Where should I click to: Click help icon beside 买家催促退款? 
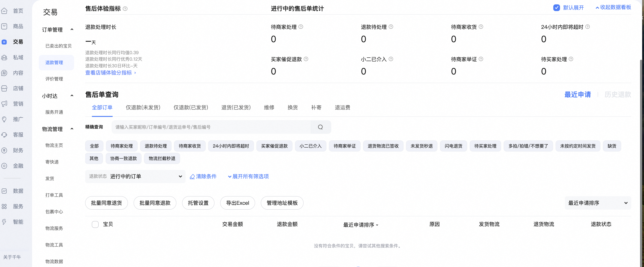[306, 59]
